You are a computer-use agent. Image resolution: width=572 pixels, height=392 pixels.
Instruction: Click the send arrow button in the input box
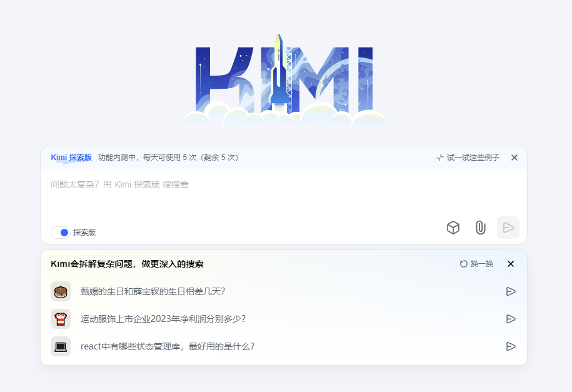click(508, 228)
